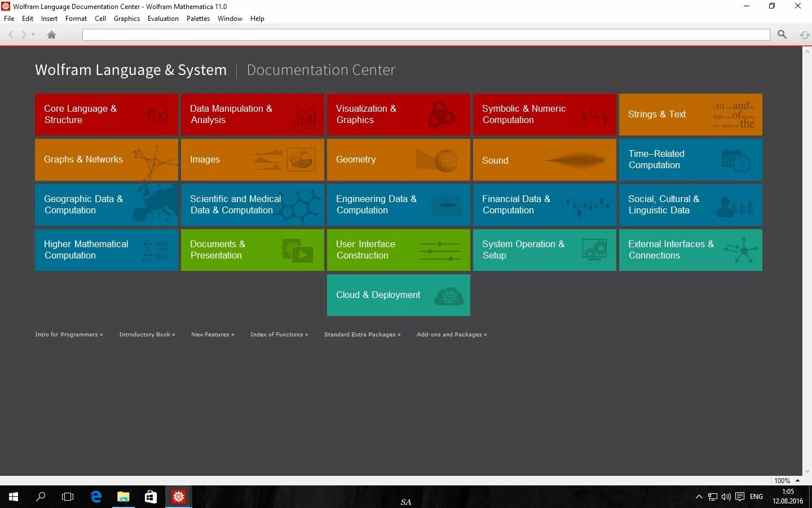Open the Cell menu
812x508 pixels.
[100, 19]
